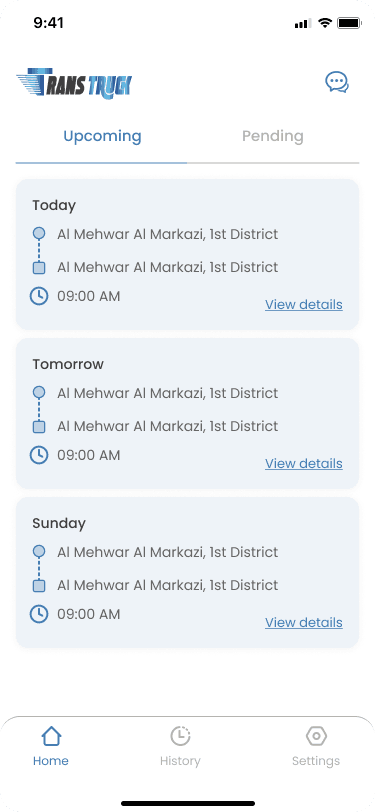Open the Settings hexagon icon
This screenshot has width=375, height=812.
(x=316, y=736)
